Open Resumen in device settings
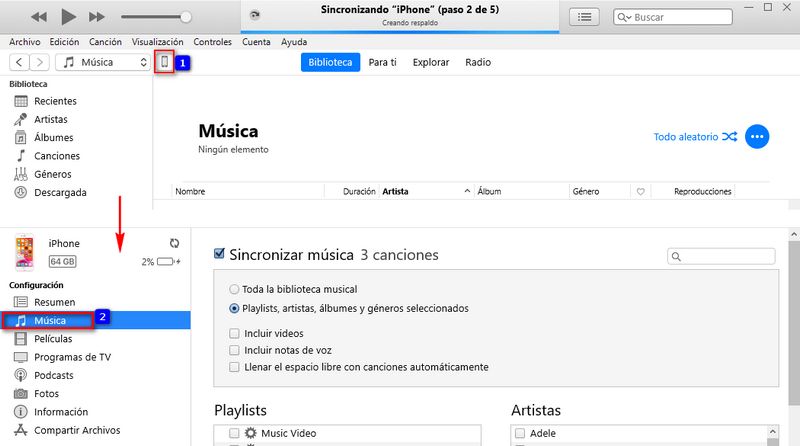Screen dimensions: 800x446 55,302
